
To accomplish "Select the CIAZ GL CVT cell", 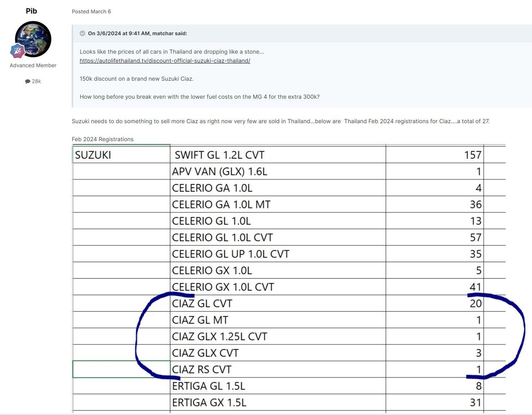I will click(x=278, y=303).
